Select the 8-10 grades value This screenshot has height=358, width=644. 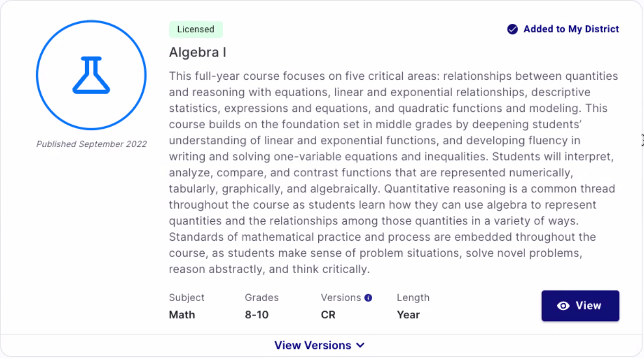256,315
